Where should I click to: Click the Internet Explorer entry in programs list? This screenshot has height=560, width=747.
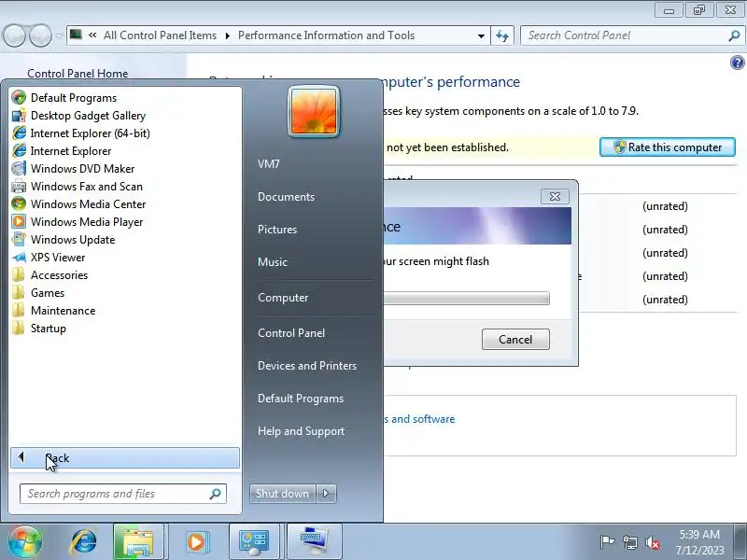(71, 151)
